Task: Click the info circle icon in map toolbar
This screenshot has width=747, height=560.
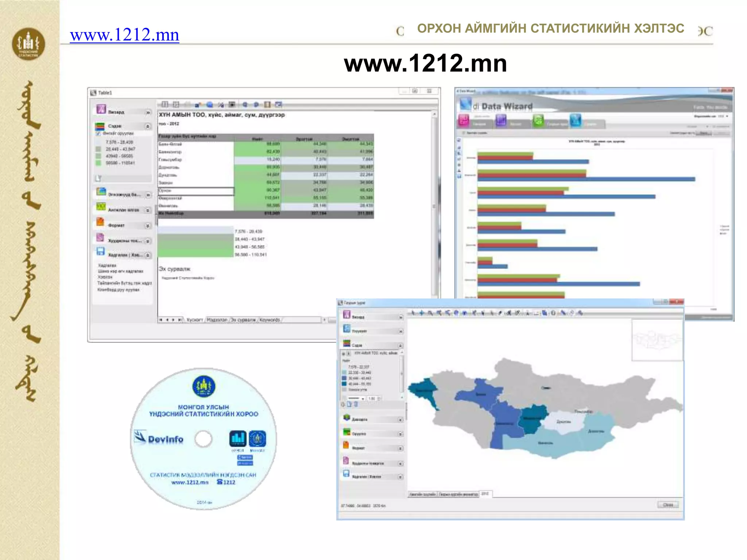Action: click(x=554, y=313)
